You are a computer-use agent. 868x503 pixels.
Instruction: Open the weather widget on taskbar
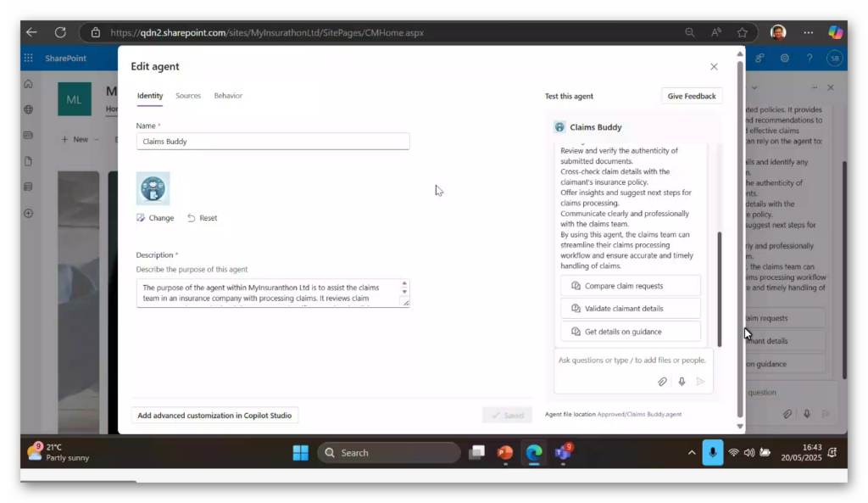pyautogui.click(x=58, y=453)
